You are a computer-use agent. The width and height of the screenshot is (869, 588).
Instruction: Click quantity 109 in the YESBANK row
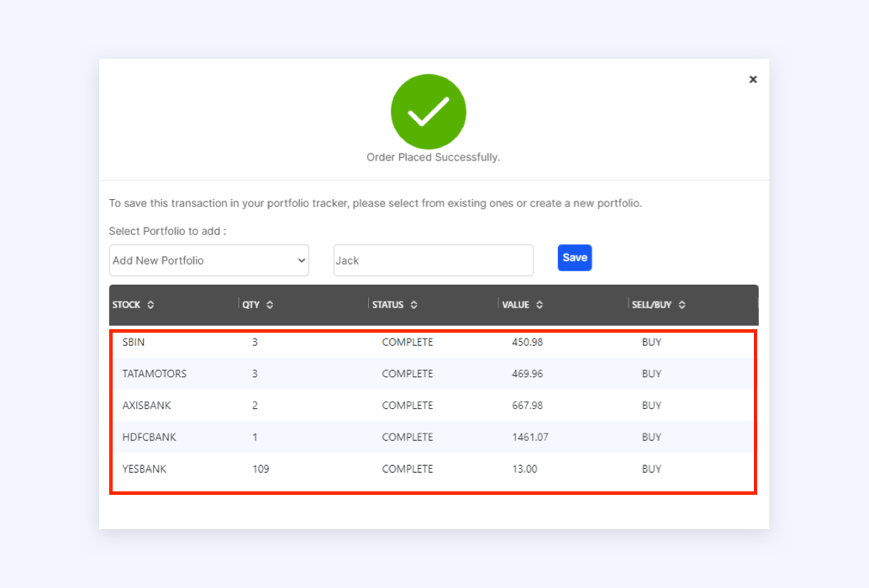(261, 469)
